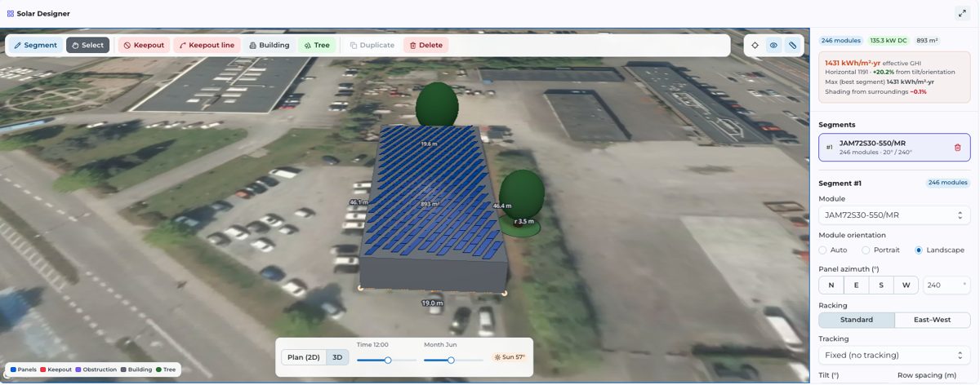Click the fullscreen expand icon

tap(961, 13)
